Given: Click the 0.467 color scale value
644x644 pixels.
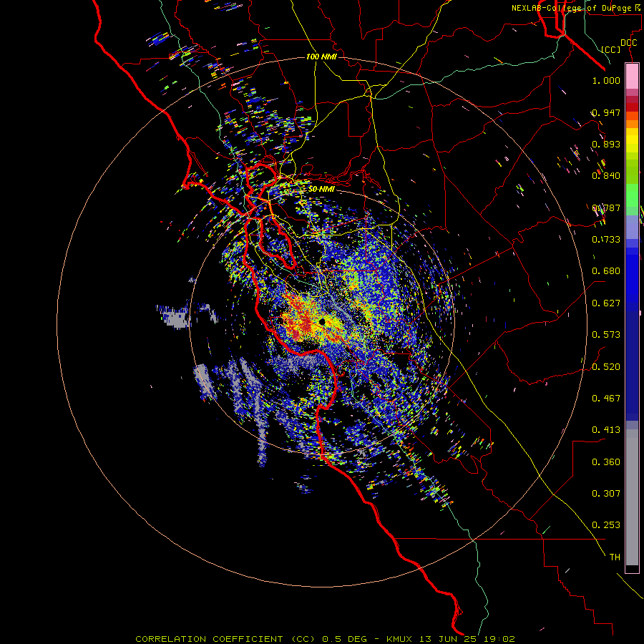Looking at the screenshot, I should (606, 399).
